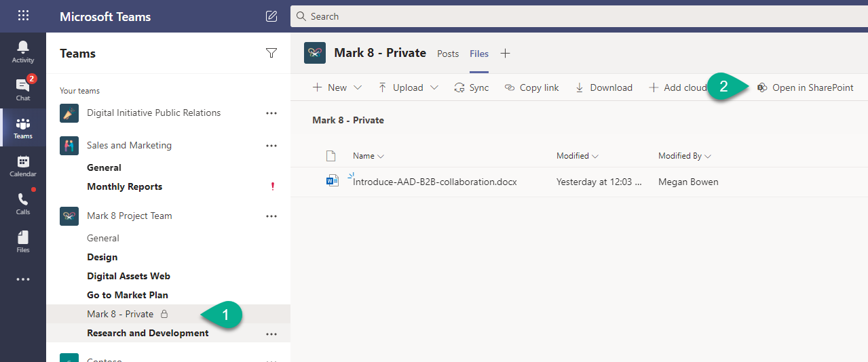Click the Your teams section label
The image size is (868, 362).
79,91
